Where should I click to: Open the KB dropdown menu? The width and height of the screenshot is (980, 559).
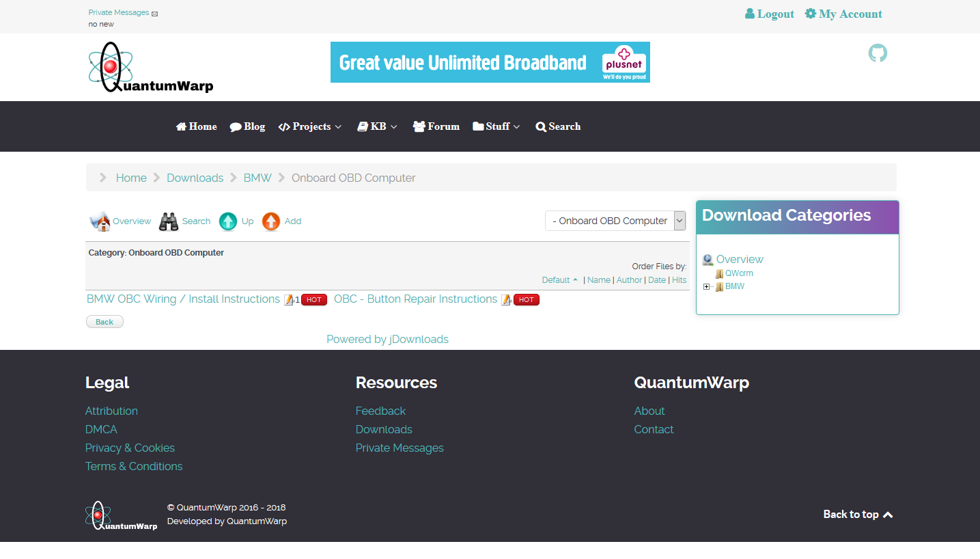click(377, 126)
